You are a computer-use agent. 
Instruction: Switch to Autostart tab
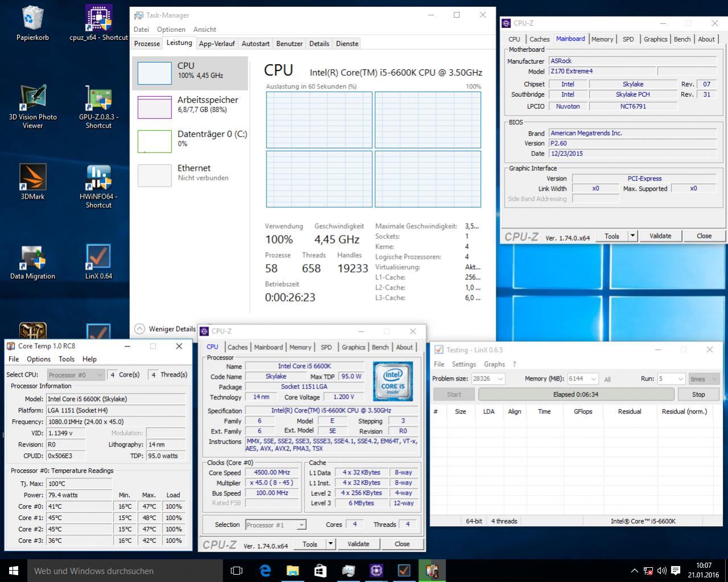coord(256,43)
